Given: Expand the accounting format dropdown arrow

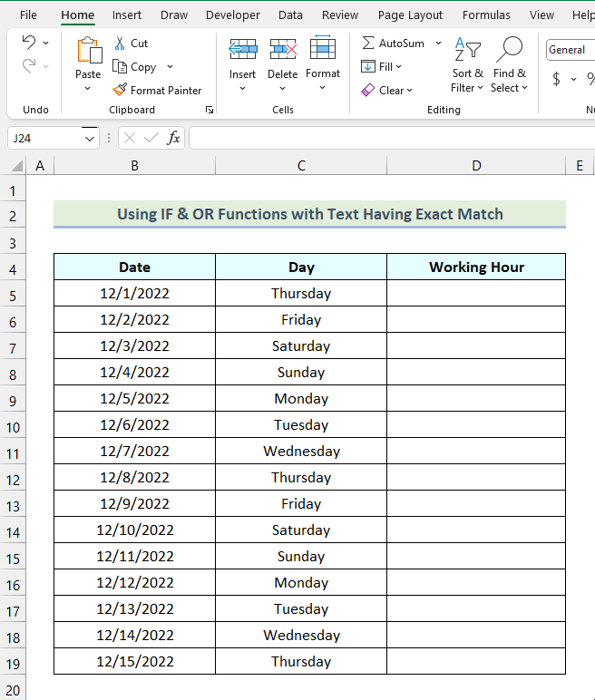Looking at the screenshot, I should coord(573,80).
